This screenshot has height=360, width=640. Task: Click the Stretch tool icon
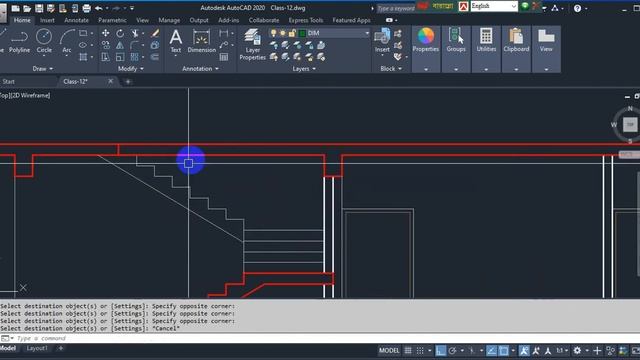[105, 57]
